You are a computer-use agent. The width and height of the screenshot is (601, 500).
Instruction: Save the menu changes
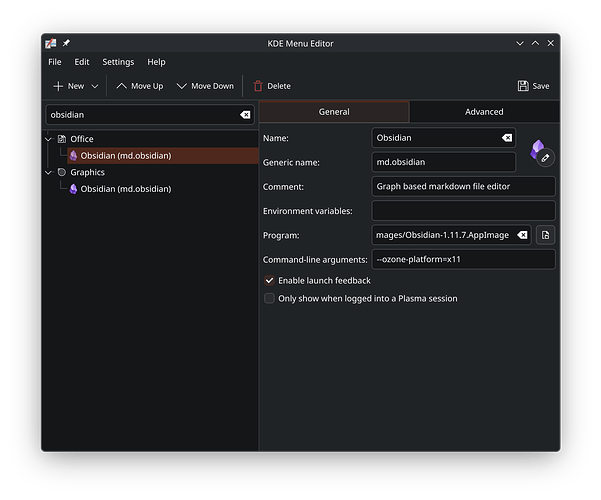[533, 86]
